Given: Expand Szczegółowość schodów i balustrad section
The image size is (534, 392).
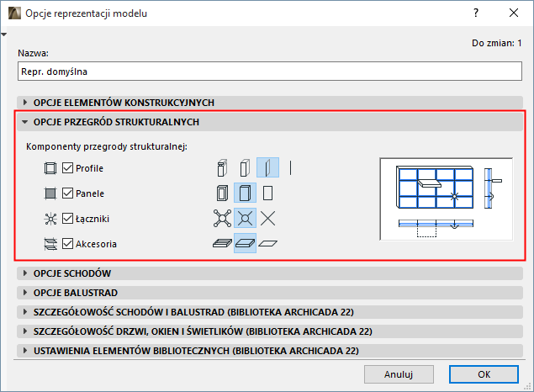Looking at the screenshot, I should pyautogui.click(x=270, y=312).
